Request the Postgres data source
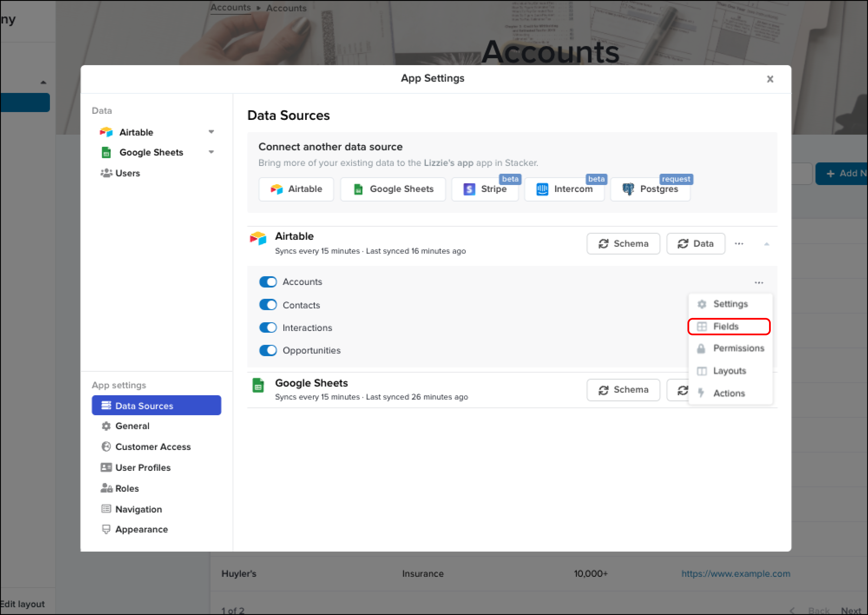Viewport: 868px width, 615px height. coord(650,189)
